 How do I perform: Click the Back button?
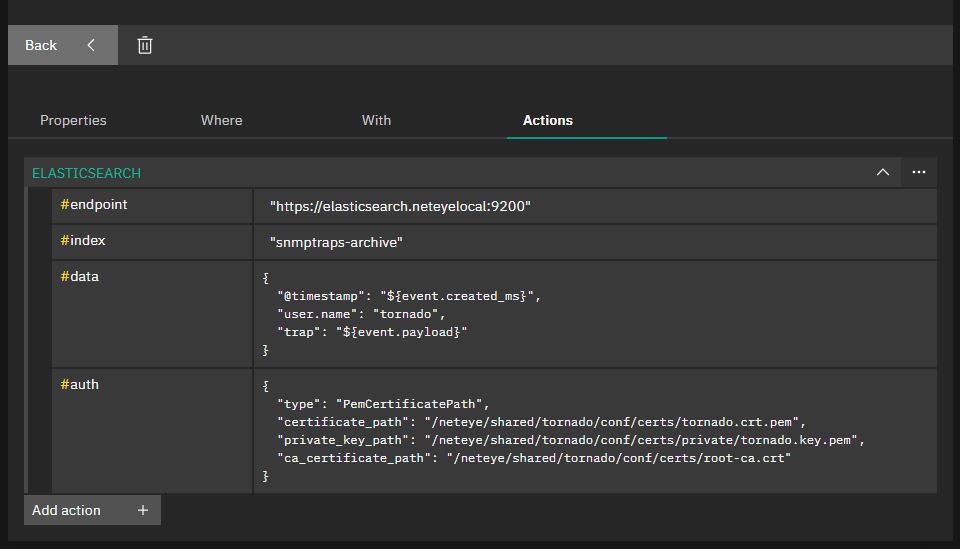point(62,45)
